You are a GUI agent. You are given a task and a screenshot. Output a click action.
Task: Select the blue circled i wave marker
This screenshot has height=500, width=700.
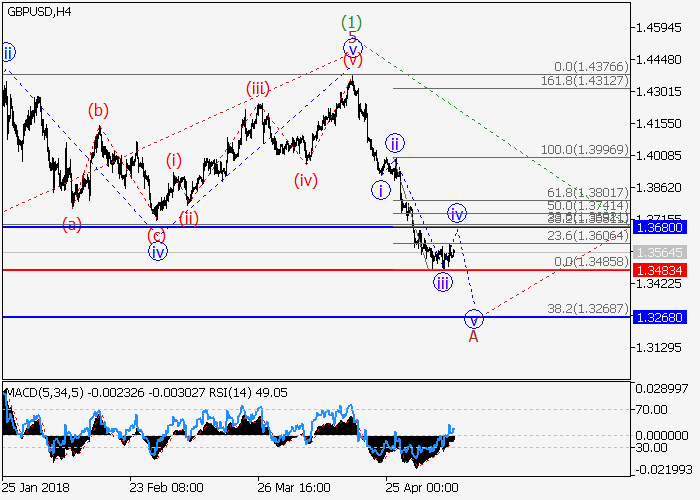point(380,190)
